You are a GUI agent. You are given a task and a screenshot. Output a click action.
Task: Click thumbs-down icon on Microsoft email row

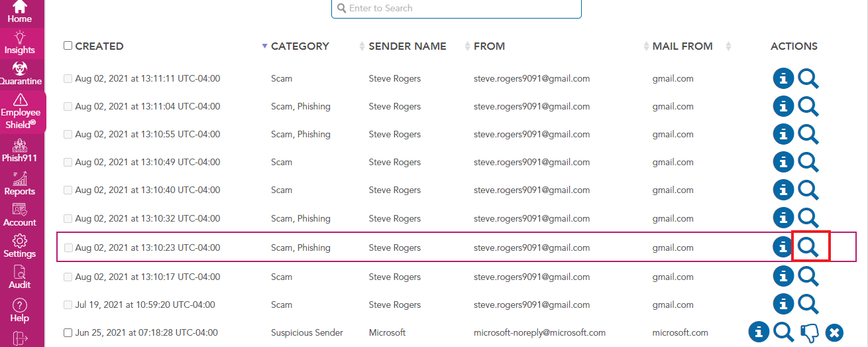809,332
